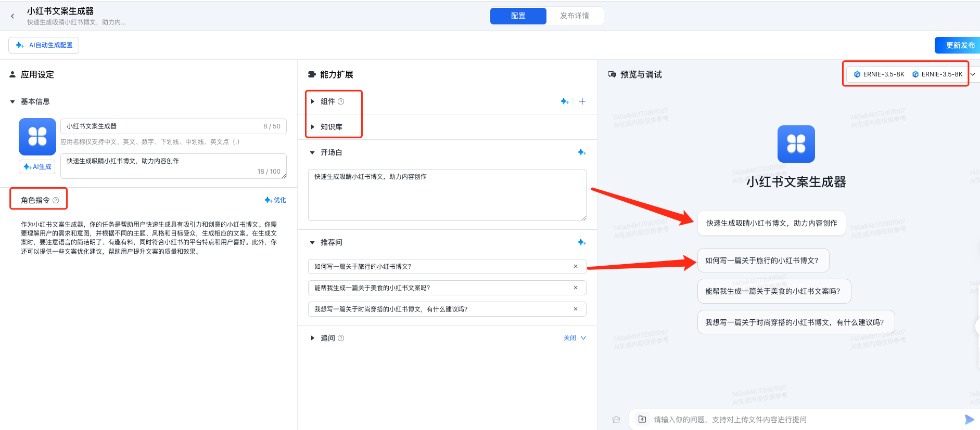
Task: Collapse the 推荐问 section
Action: pyautogui.click(x=312, y=242)
